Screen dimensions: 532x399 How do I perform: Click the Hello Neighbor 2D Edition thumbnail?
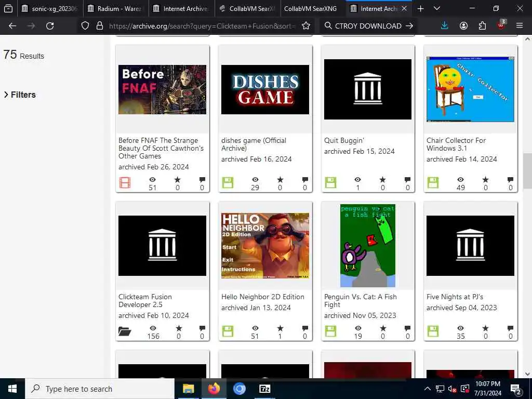coord(265,246)
